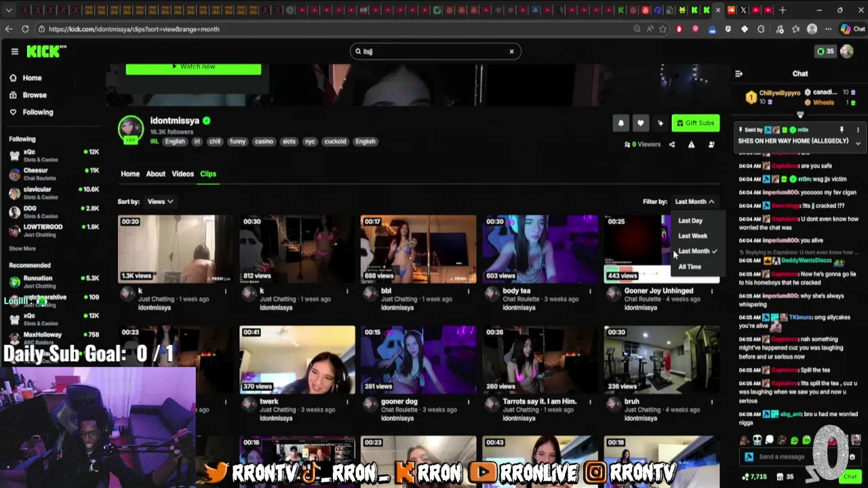The height and width of the screenshot is (488, 868).
Task: Open DDG channel in sidebar
Action: click(x=54, y=212)
